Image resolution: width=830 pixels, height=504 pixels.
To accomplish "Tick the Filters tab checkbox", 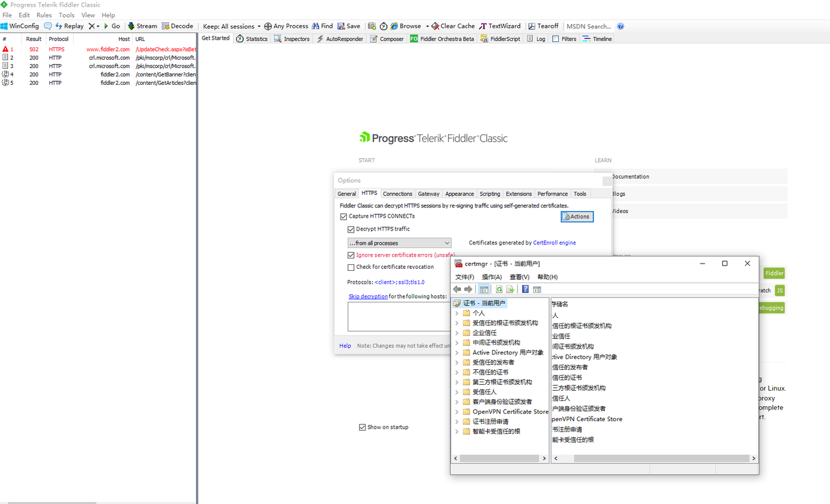I will 556,39.
